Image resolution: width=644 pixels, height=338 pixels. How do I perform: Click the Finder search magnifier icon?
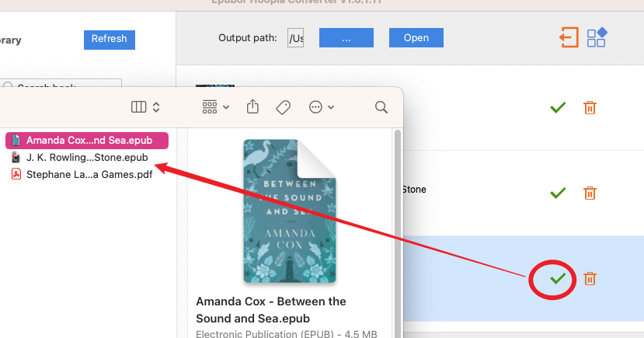tap(381, 107)
